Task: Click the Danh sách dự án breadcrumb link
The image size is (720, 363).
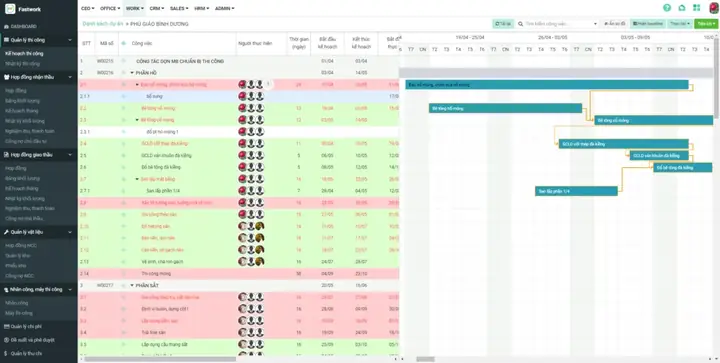Action: pyautogui.click(x=102, y=24)
